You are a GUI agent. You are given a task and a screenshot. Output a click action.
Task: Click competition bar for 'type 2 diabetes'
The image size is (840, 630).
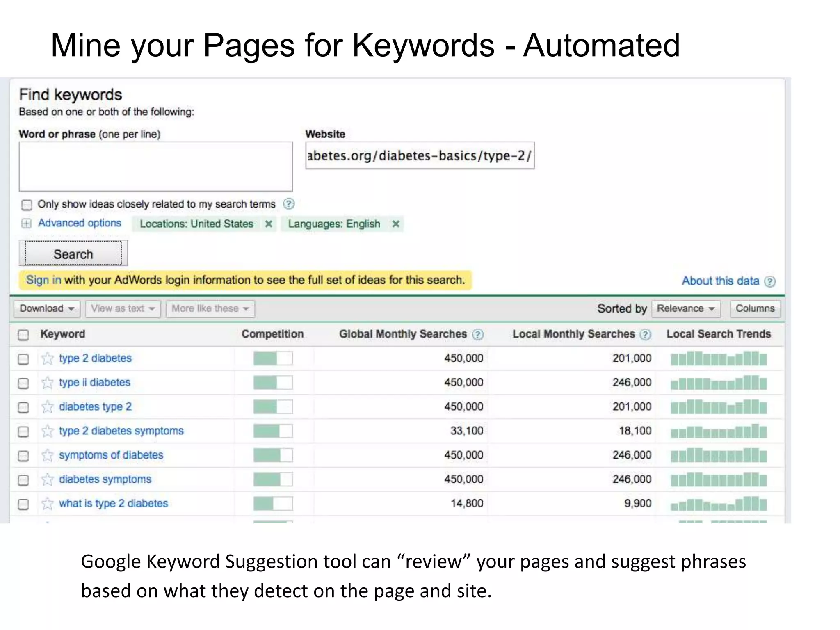coord(273,358)
